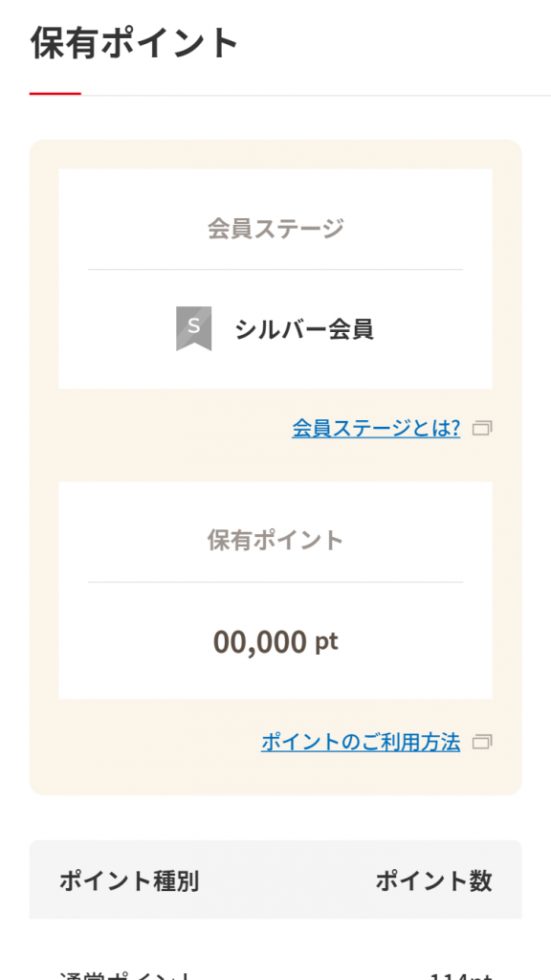This screenshot has height=980, width=551.
Task: Click the 114pt value in the table
Action: pyautogui.click(x=460, y=975)
